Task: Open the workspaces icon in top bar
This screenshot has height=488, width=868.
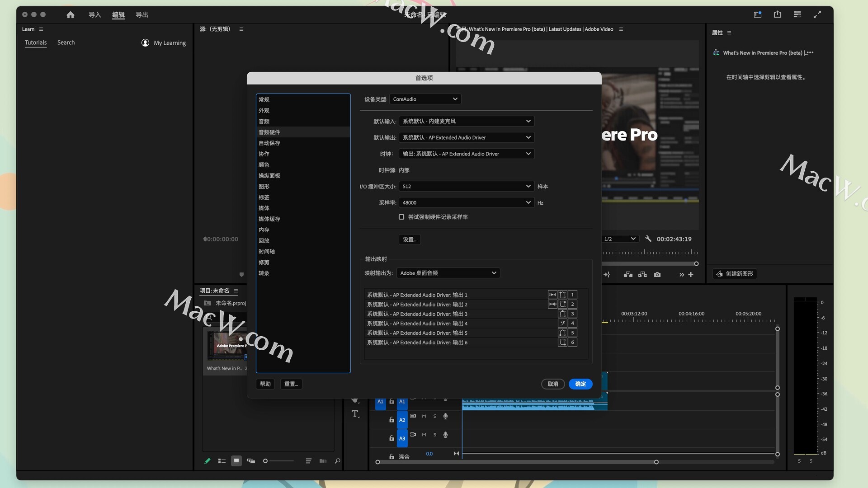Action: click(758, 14)
